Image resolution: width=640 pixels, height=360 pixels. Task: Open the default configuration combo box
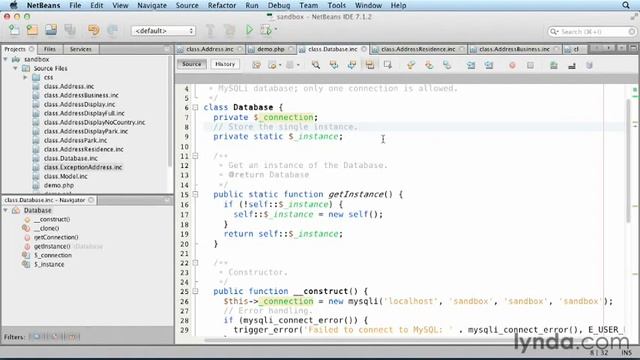coord(163,31)
